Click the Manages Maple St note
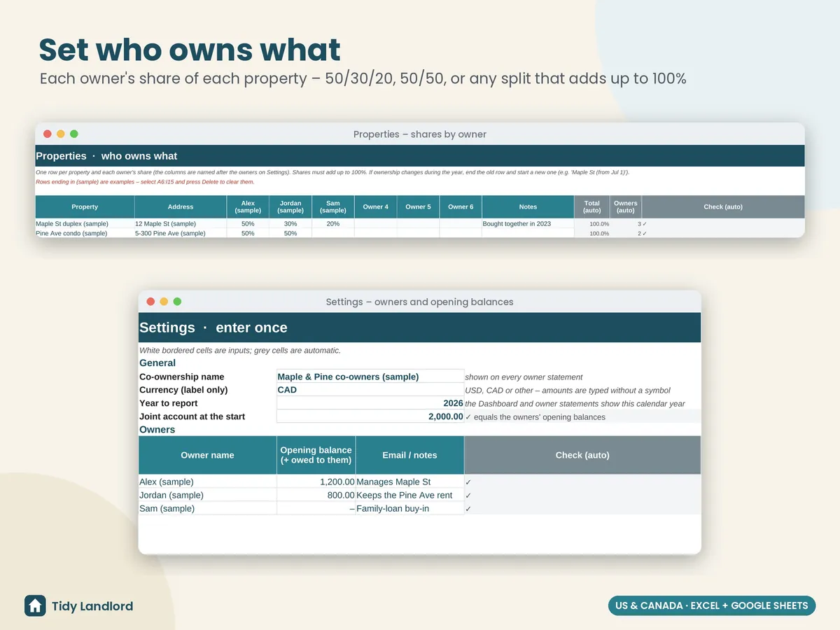 (409, 482)
